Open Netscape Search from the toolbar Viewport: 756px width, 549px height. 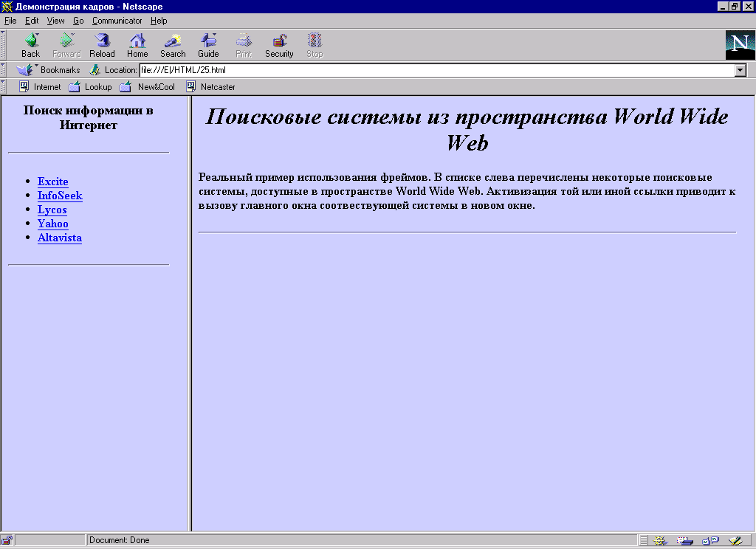coord(173,45)
